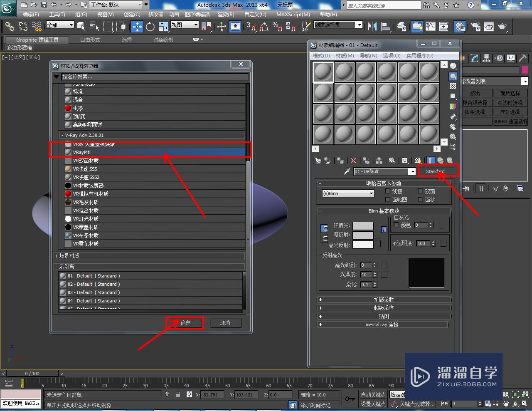The image size is (532, 411).
Task: Open the 渲染(R) main menu
Action: pos(226,14)
